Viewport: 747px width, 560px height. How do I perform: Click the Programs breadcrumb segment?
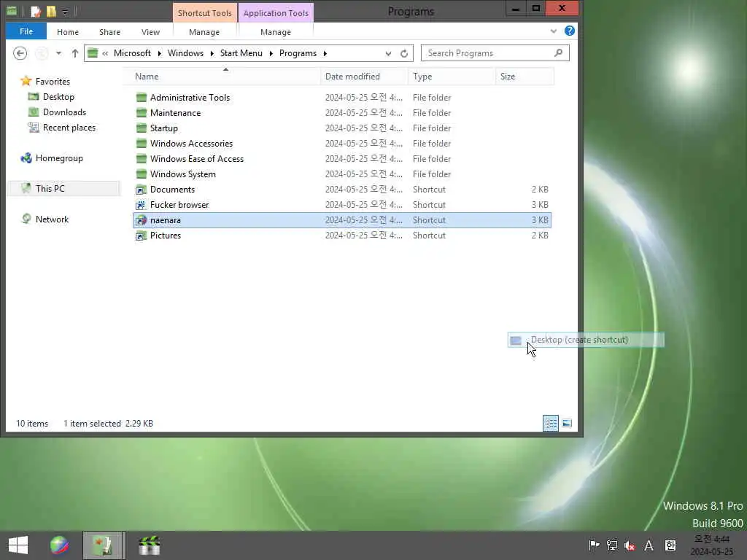tap(298, 52)
